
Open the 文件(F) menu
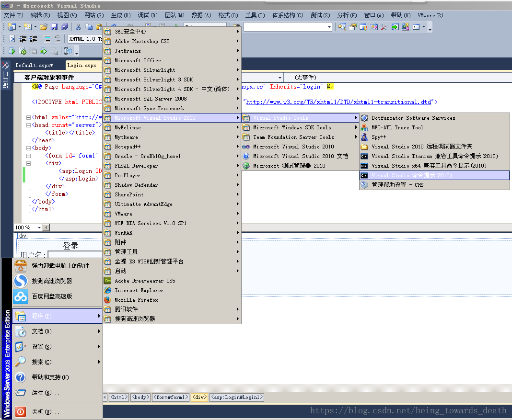point(13,15)
